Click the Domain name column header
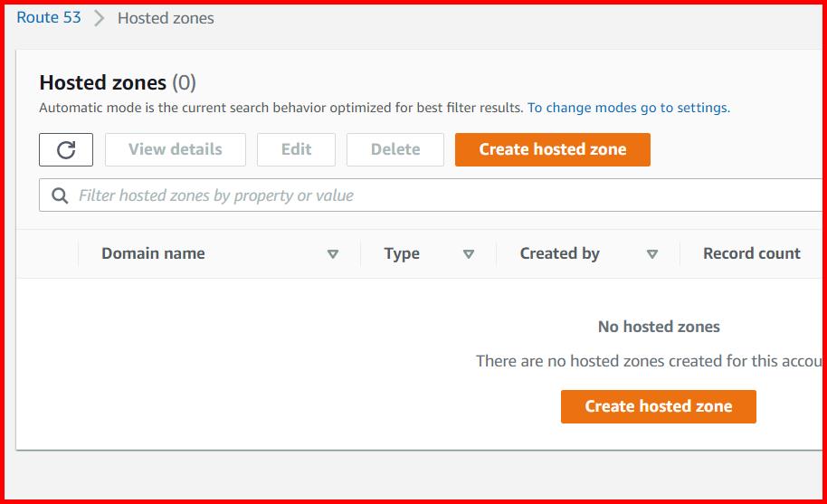Viewport: 827px width, 504px height. pyautogui.click(x=153, y=253)
